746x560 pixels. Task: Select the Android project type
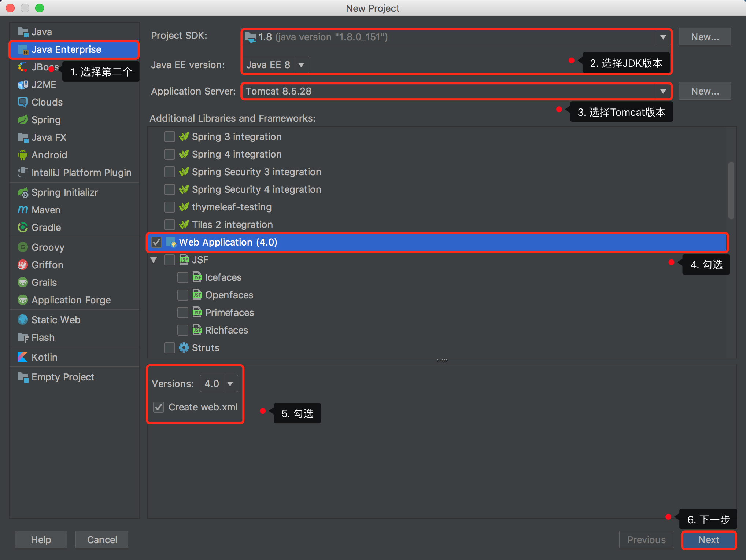[74, 155]
